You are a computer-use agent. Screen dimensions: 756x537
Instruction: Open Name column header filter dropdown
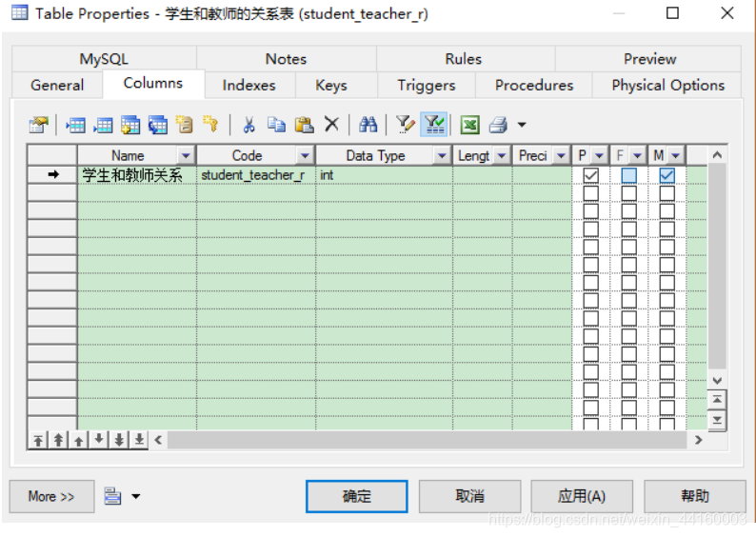[186, 156]
